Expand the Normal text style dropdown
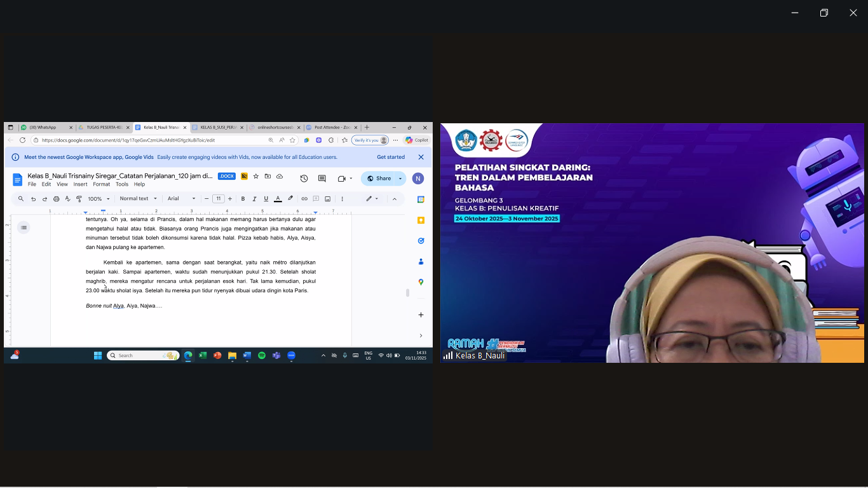This screenshot has width=868, height=488. coord(138,199)
